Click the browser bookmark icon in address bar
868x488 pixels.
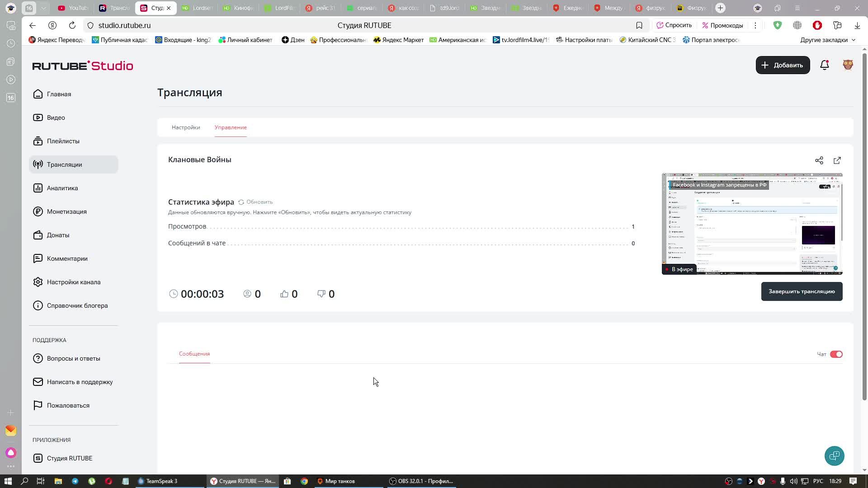tap(639, 25)
